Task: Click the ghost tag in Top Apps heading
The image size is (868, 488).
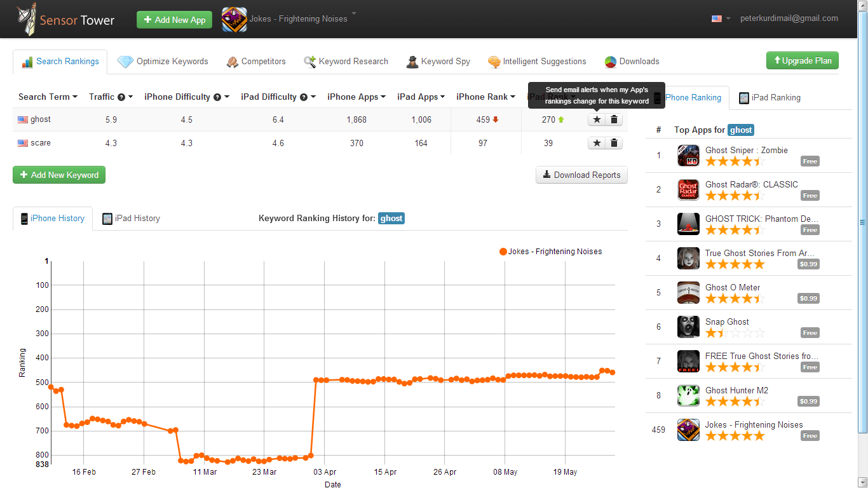Action: (x=741, y=130)
